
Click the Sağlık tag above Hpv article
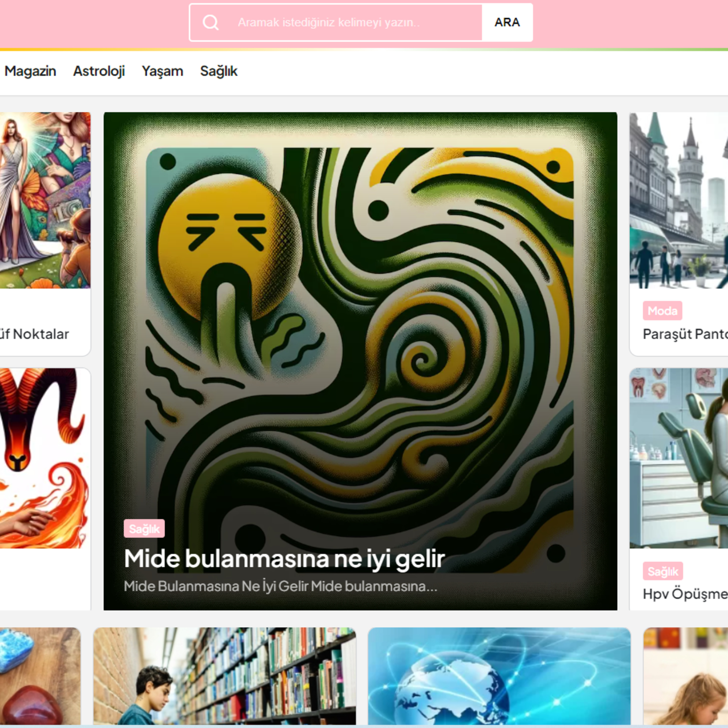[x=663, y=572]
